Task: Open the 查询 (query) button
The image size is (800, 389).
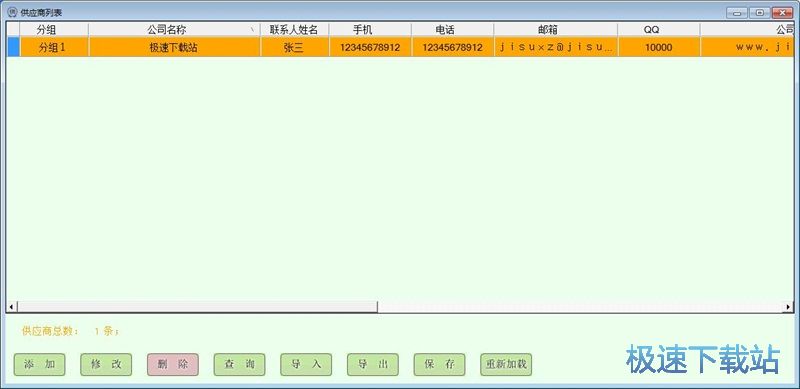Action: (239, 364)
